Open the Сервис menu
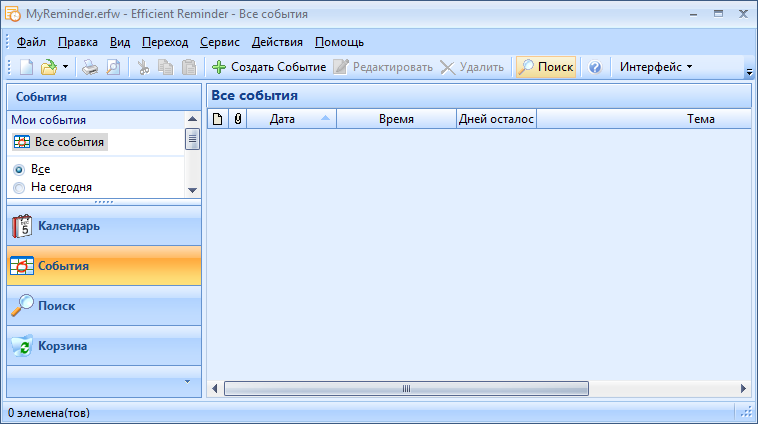This screenshot has height=424, width=758. (220, 42)
